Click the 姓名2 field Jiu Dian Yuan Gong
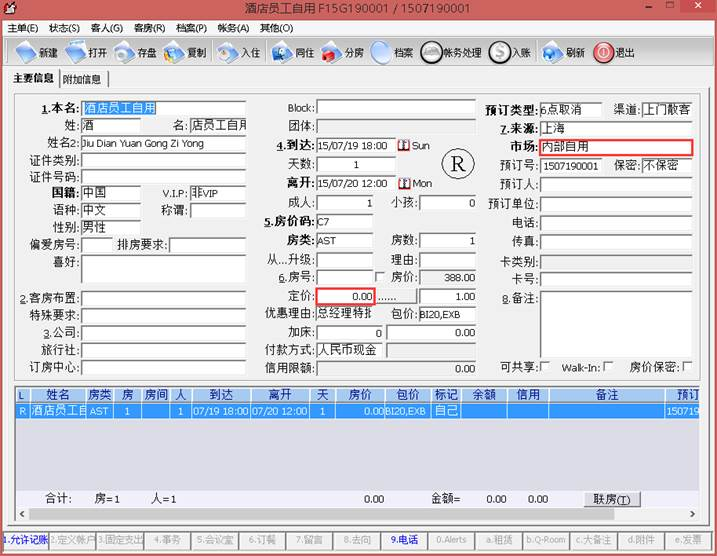The image size is (717, 556). pos(164,143)
